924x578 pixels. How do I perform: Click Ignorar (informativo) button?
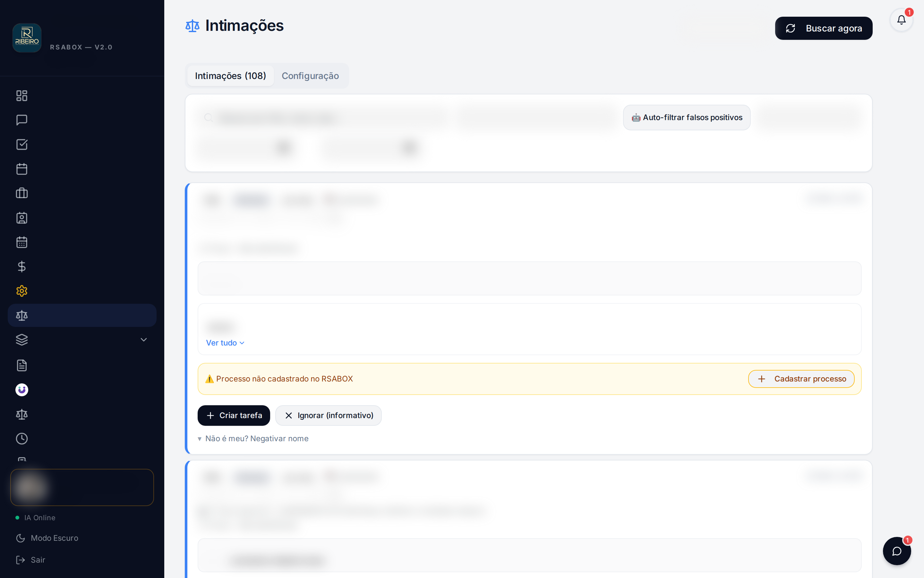pyautogui.click(x=328, y=415)
